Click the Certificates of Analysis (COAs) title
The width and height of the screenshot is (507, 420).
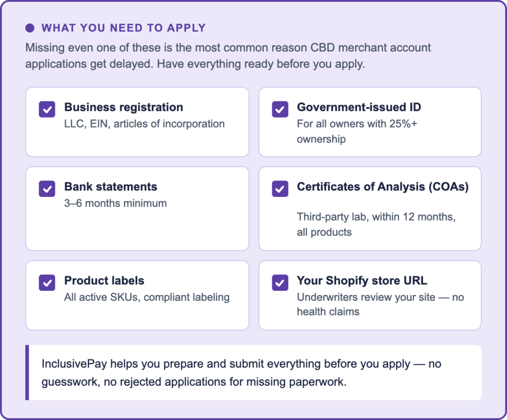pos(382,187)
